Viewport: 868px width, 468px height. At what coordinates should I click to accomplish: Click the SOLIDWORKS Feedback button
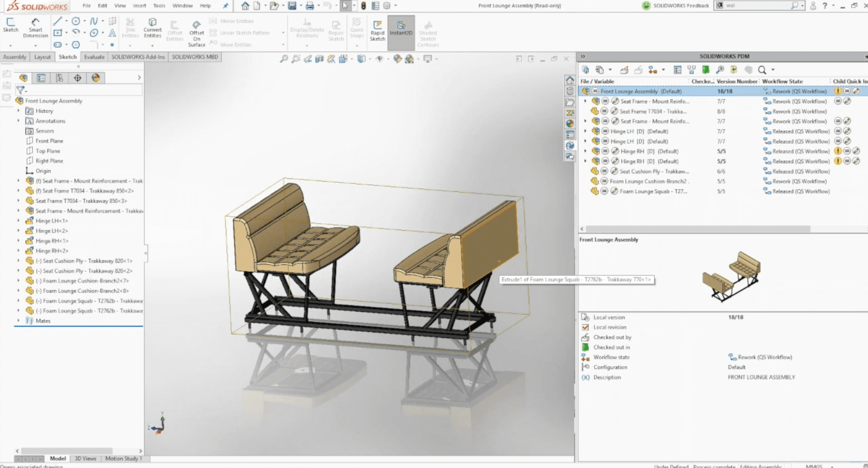tap(676, 5)
